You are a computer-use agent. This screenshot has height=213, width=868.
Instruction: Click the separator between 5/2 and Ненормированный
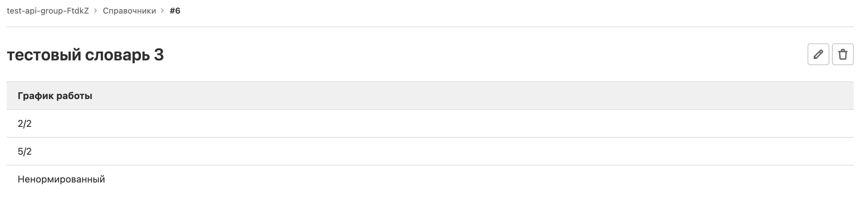tap(430, 165)
